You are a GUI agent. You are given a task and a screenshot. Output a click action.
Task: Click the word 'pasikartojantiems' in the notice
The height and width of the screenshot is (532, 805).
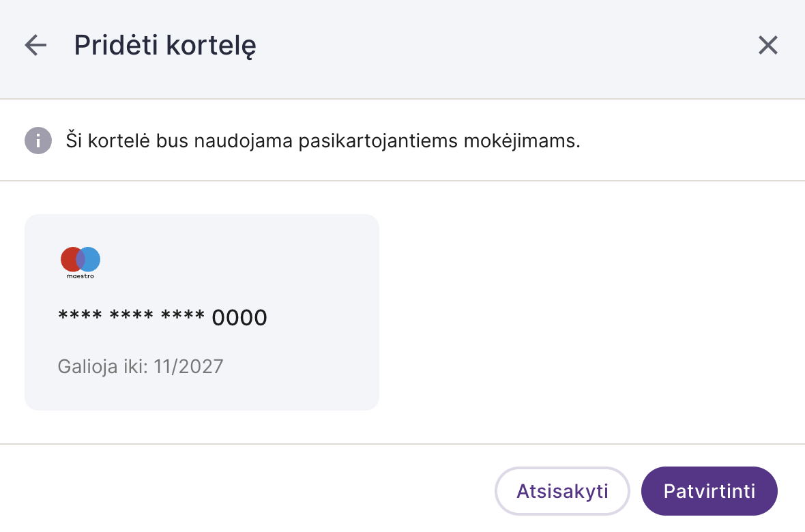[x=378, y=141]
